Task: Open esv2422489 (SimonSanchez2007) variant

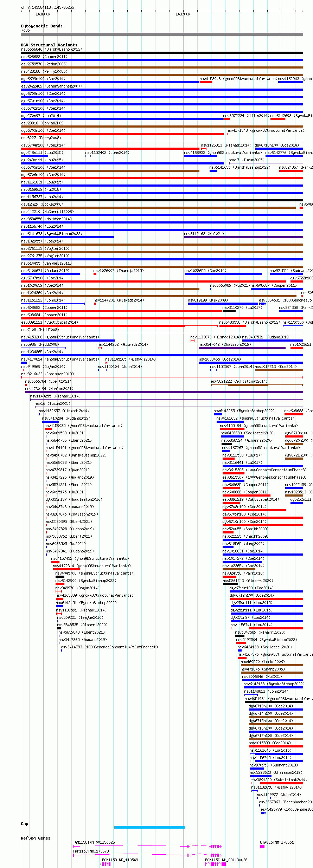Action: [52, 86]
